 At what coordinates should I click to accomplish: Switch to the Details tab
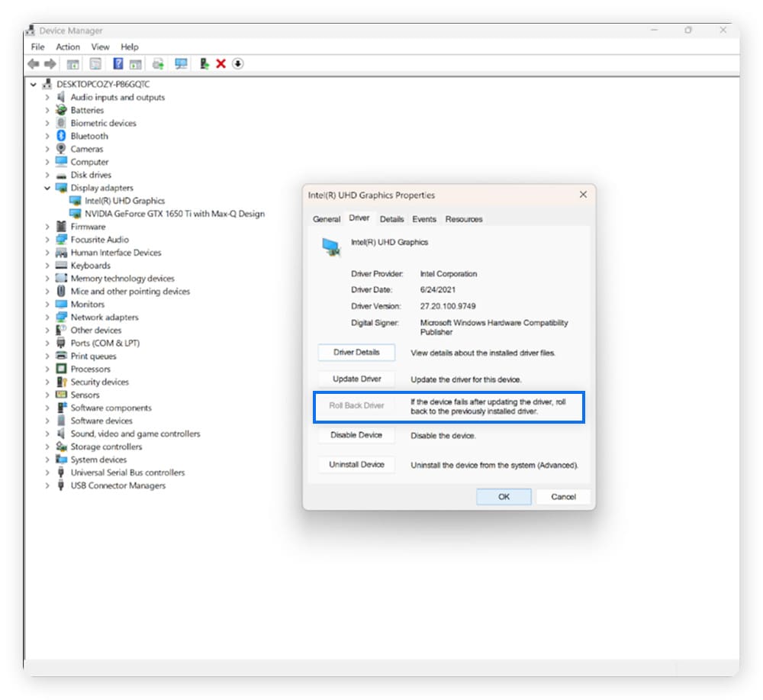391,219
